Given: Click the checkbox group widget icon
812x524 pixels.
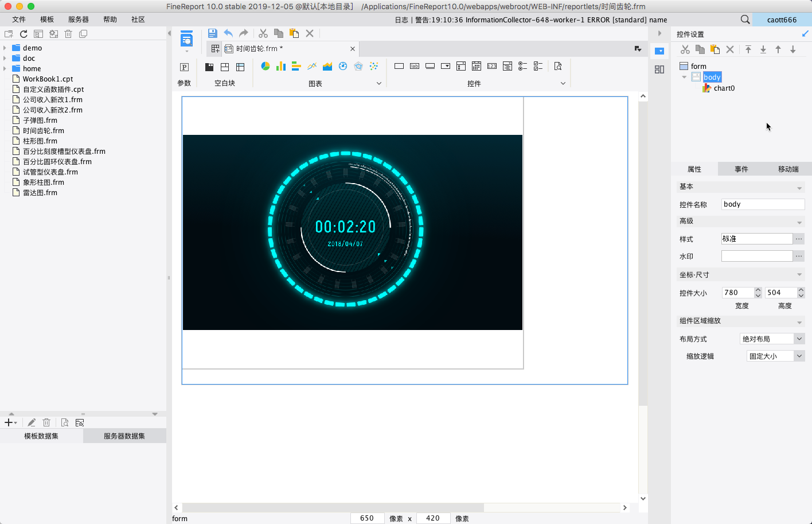Looking at the screenshot, I should click(x=538, y=67).
